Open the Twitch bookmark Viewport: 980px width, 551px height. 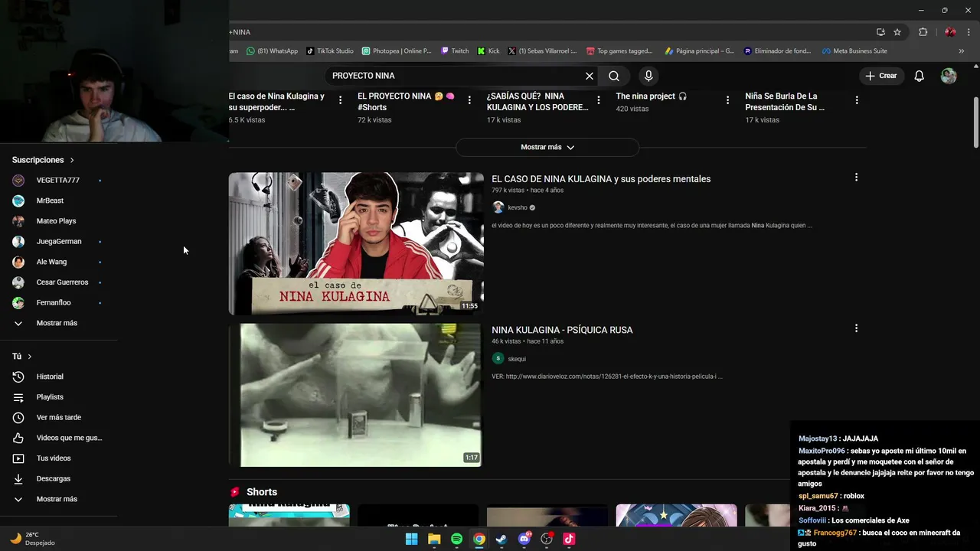455,51
